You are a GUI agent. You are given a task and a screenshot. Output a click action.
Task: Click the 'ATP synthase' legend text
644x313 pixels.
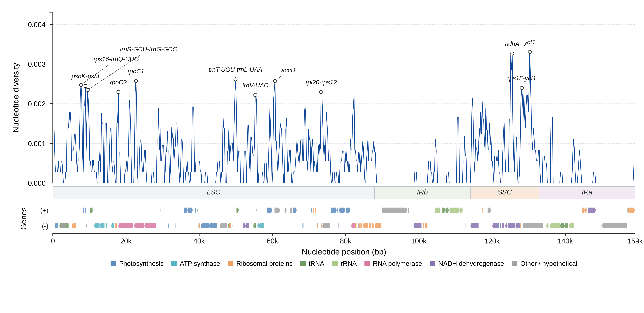pyautogui.click(x=200, y=264)
